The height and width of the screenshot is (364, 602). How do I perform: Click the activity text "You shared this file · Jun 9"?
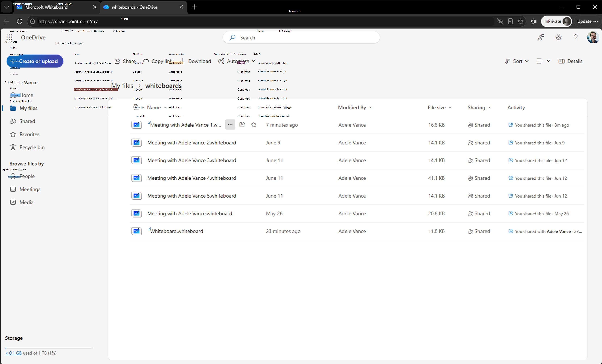[x=539, y=143]
